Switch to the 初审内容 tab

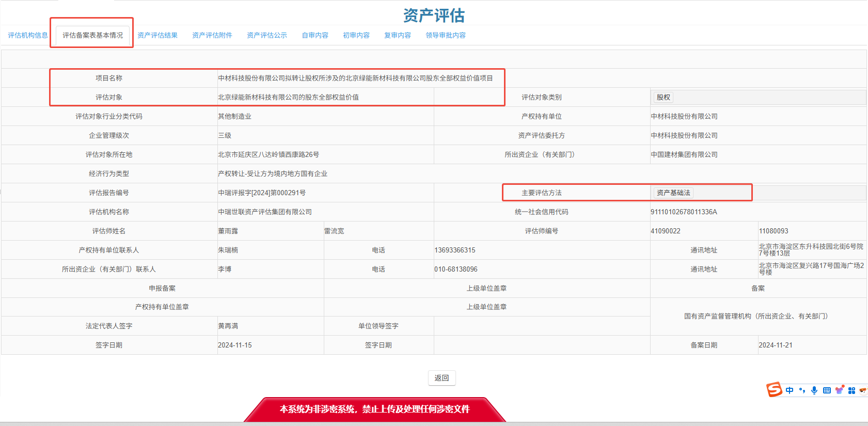[356, 35]
